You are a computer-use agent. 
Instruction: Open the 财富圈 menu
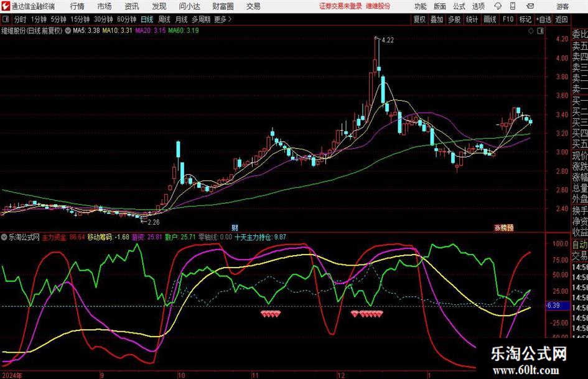click(223, 6)
